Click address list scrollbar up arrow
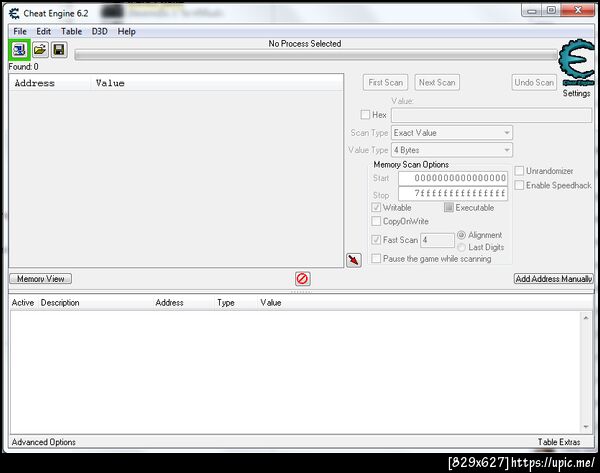The height and width of the screenshot is (473, 600). click(586, 318)
